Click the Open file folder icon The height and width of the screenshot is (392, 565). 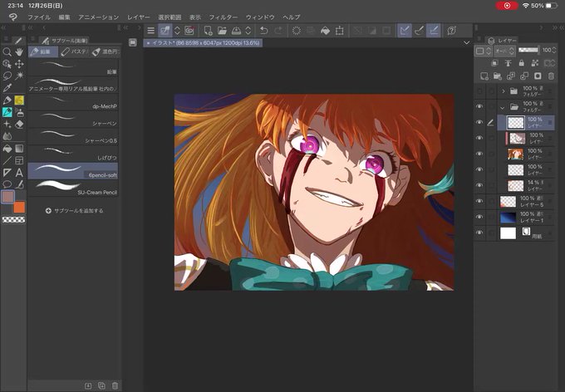point(222,31)
